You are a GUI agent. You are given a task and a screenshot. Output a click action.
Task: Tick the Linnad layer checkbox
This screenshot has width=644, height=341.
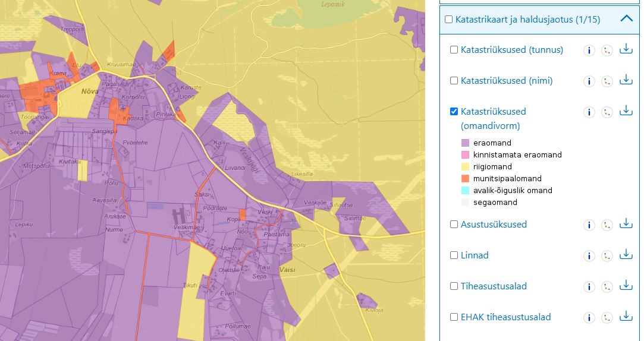tap(454, 255)
